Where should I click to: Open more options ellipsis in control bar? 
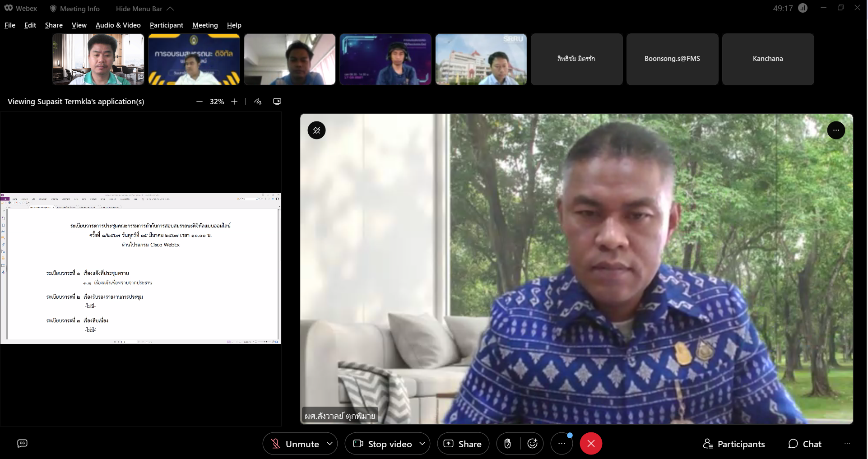562,444
